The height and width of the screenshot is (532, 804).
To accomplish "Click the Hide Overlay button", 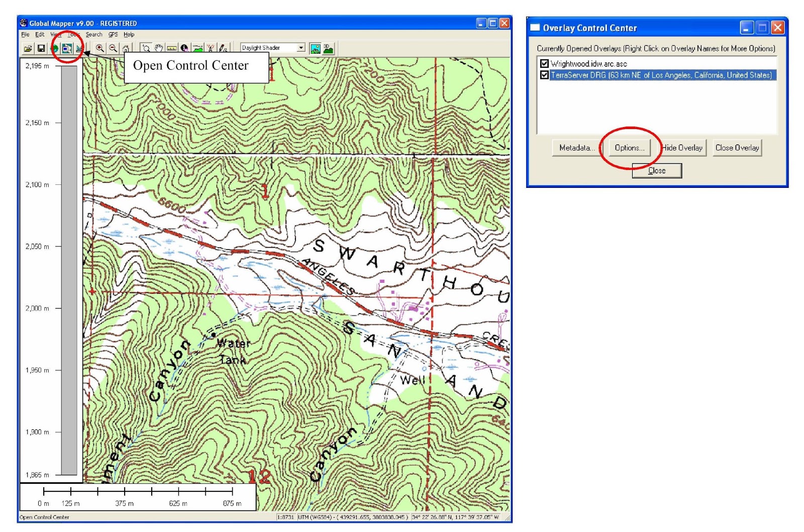I will 682,148.
